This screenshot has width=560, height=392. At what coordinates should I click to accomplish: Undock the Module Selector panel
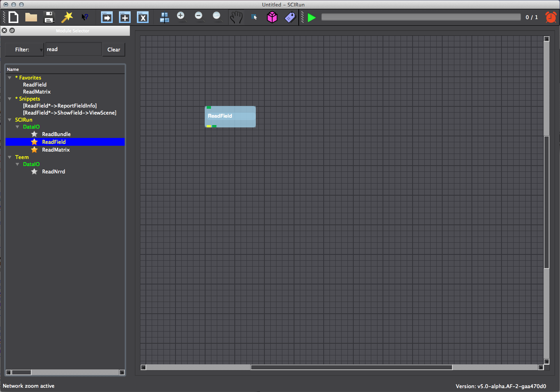pyautogui.click(x=12, y=30)
